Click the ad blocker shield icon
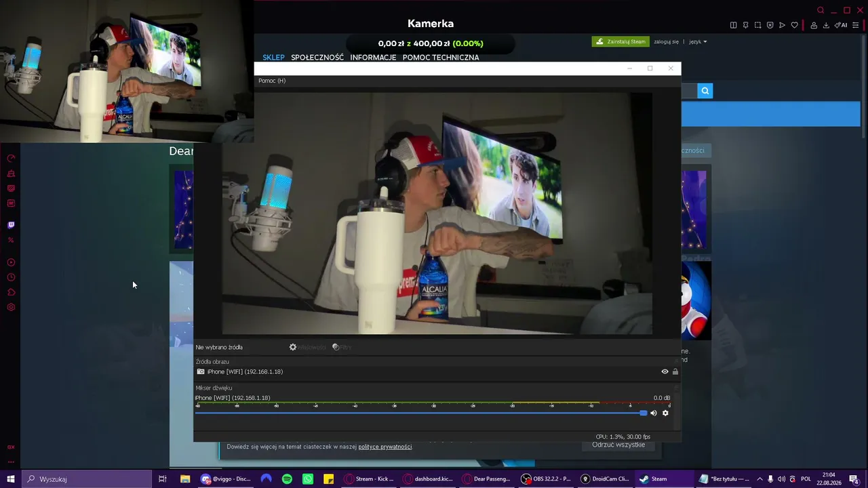The height and width of the screenshot is (488, 868). (x=770, y=25)
